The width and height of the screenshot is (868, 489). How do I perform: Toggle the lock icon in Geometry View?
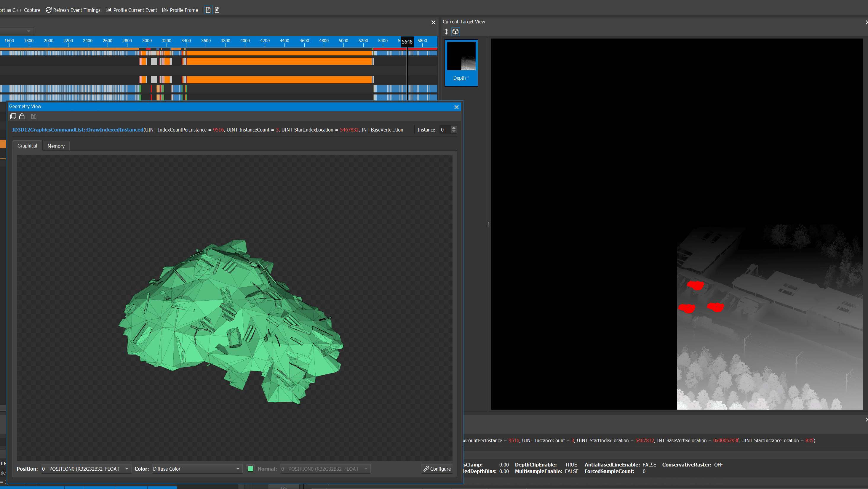[x=22, y=116]
